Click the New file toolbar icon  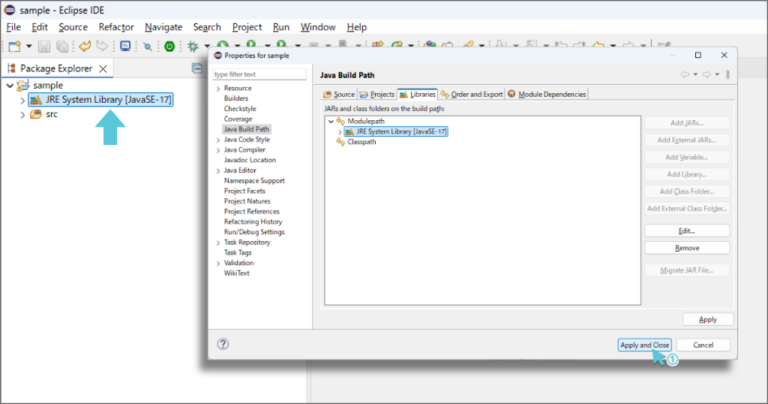(x=13, y=46)
